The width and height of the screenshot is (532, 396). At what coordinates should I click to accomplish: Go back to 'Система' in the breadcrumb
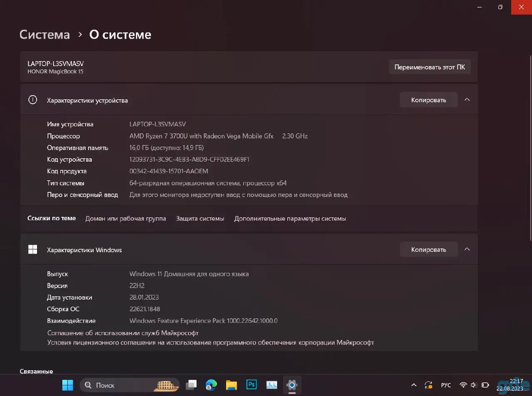point(44,34)
